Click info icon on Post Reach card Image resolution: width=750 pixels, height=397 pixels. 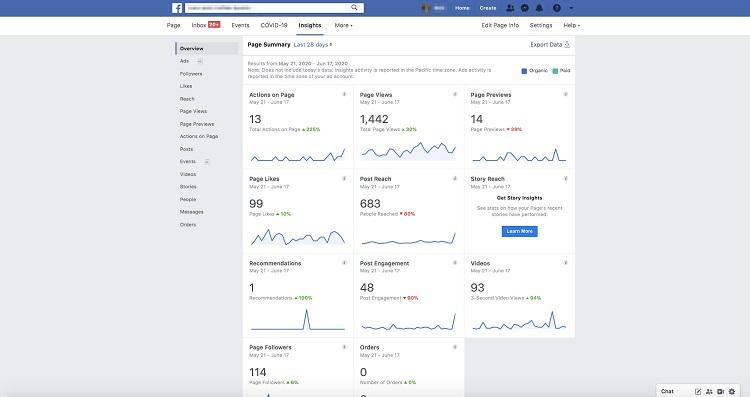(x=455, y=179)
